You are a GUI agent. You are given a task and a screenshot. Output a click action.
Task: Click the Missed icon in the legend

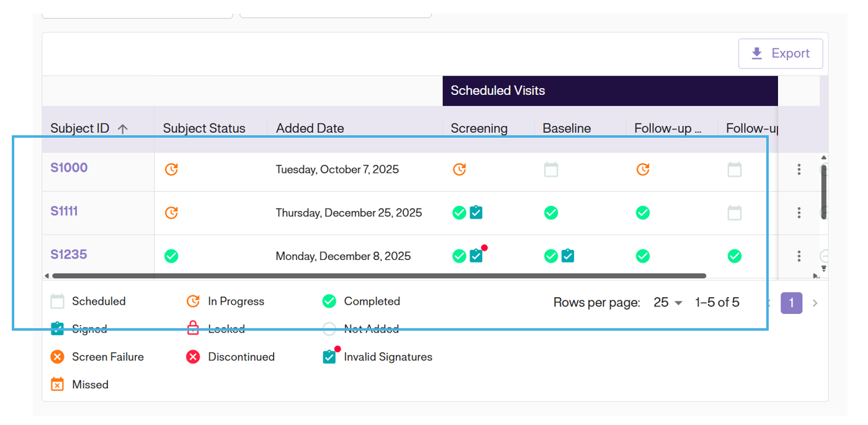(x=56, y=384)
